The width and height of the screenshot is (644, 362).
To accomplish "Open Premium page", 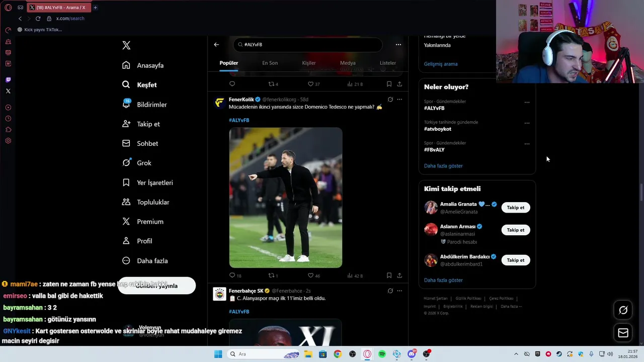I will coord(143,222).
